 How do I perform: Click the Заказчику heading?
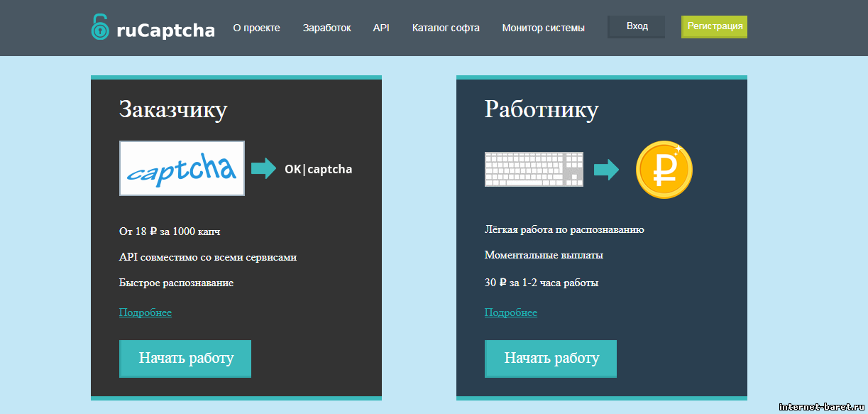[173, 109]
